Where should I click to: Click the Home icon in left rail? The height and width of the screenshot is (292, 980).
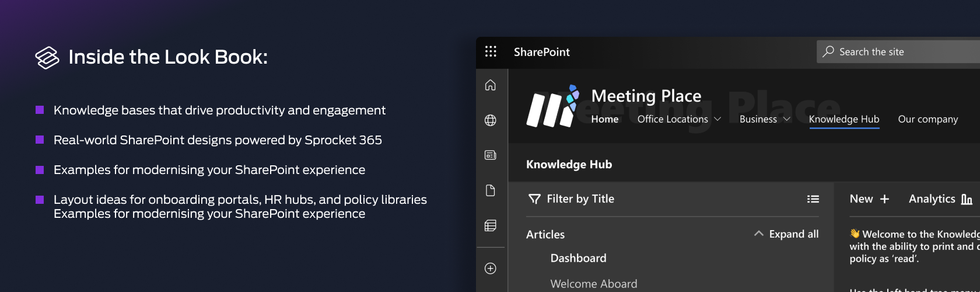click(491, 85)
